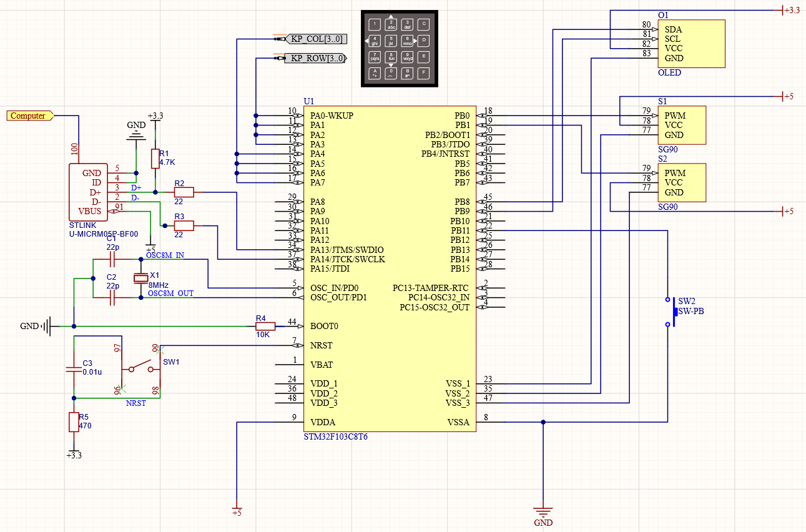Click the VDDA pin label
The height and width of the screenshot is (532, 806).
pyautogui.click(x=323, y=422)
